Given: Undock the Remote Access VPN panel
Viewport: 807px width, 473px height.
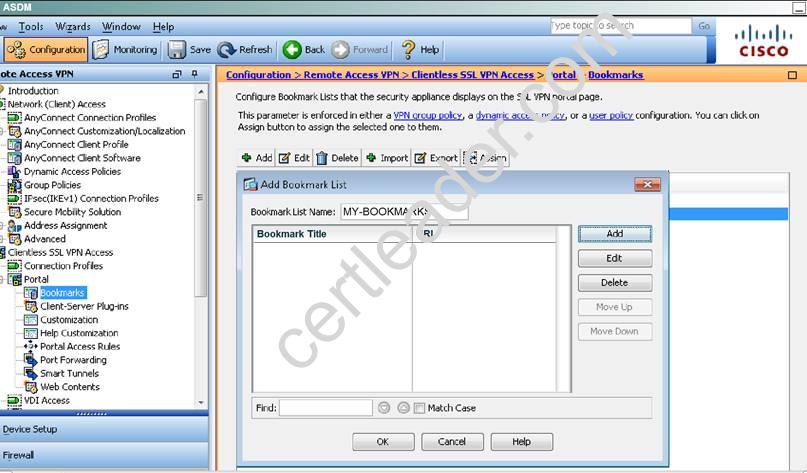Looking at the screenshot, I should point(177,74).
